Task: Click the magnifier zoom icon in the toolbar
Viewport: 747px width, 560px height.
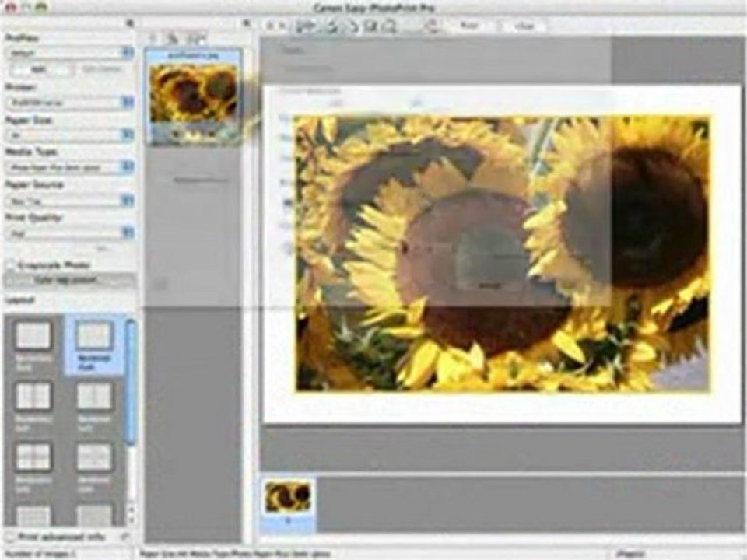Action: coord(390,26)
